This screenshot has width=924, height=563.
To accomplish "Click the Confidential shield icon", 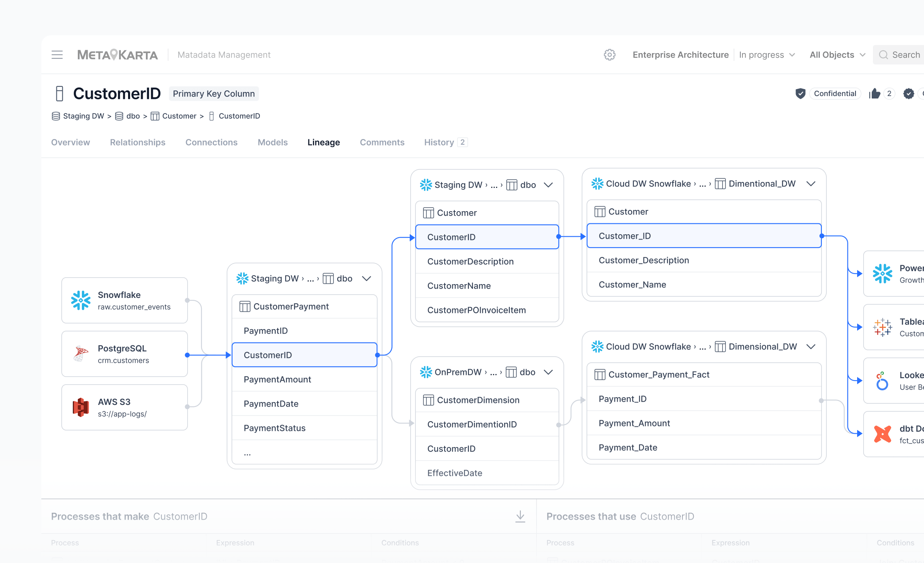I will (800, 94).
